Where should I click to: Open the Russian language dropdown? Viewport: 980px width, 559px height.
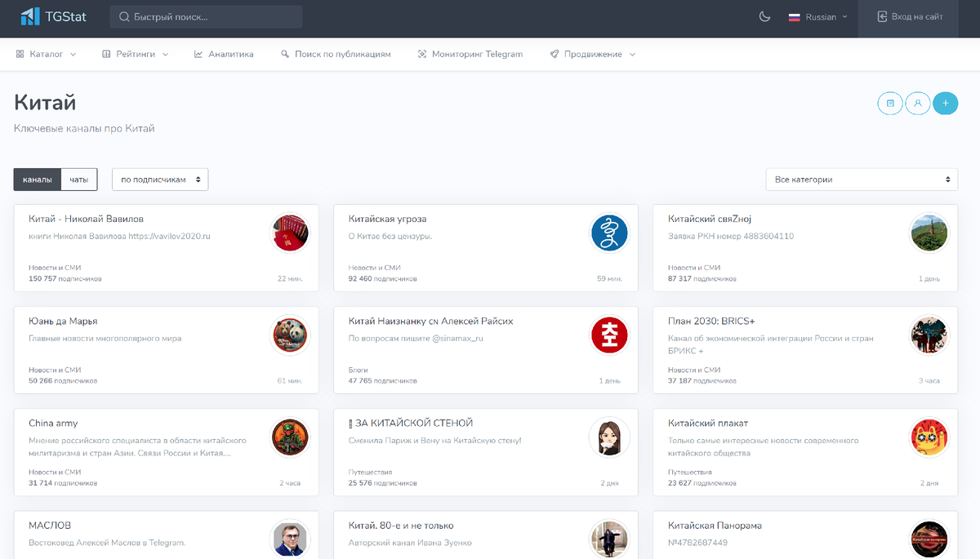click(817, 16)
